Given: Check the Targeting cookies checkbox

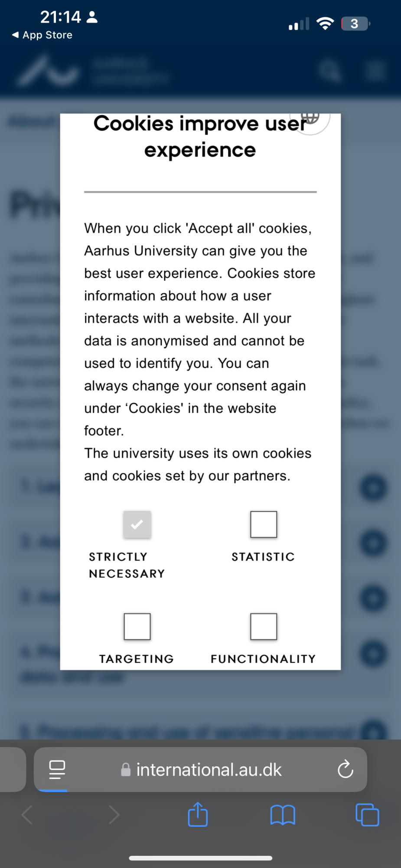Looking at the screenshot, I should point(137,626).
